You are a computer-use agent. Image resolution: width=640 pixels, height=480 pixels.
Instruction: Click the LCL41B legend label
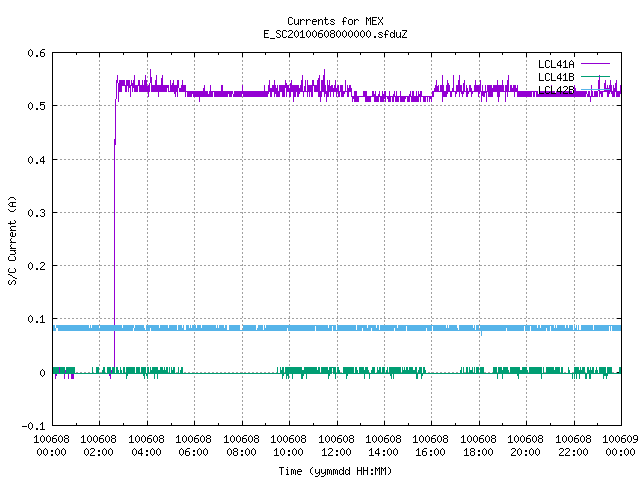tap(556, 77)
